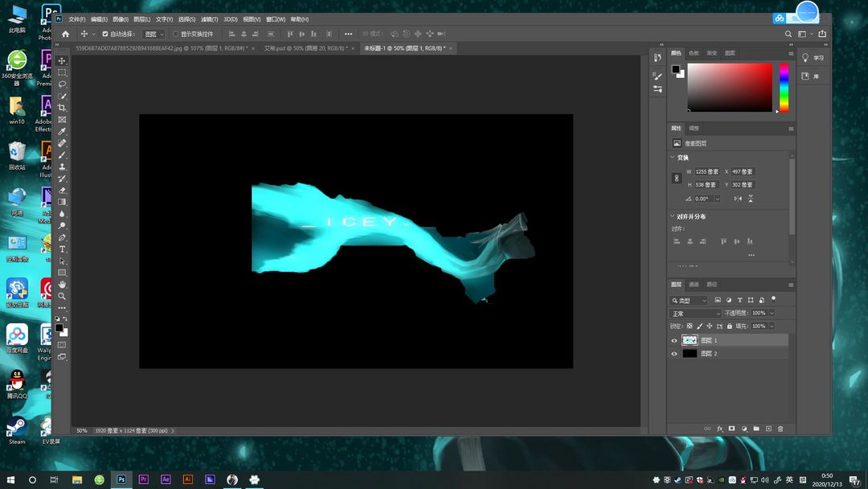
Task: Show more align options ellipsis in Properties
Action: (751, 255)
